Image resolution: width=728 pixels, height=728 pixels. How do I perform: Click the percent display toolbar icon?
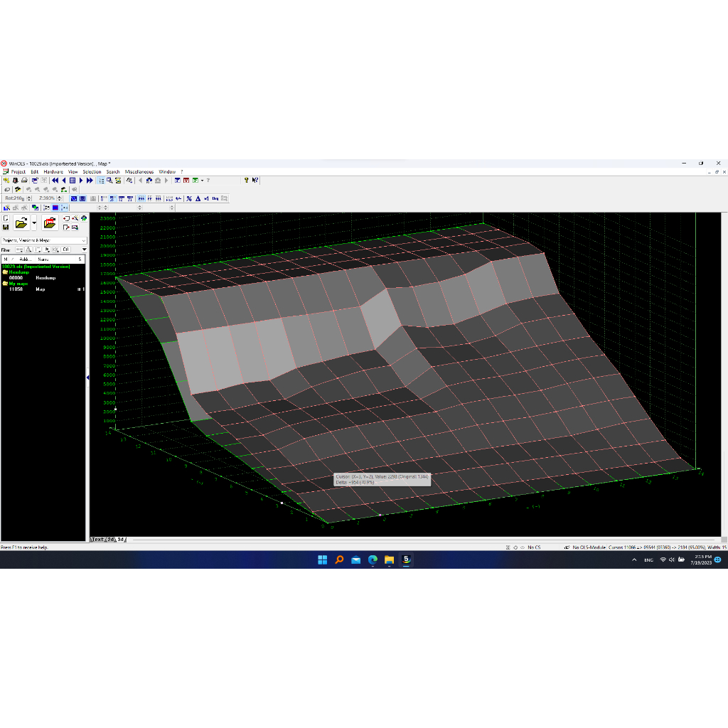coord(188,198)
